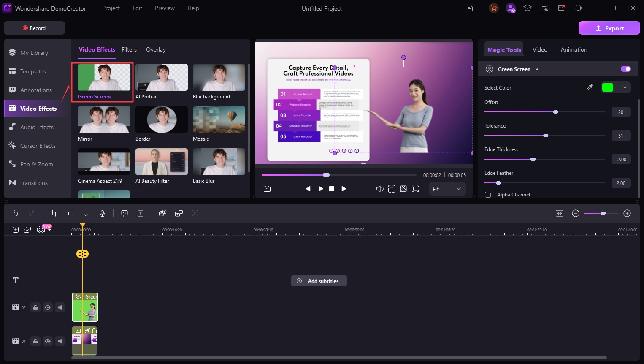
Task: Click the headset support icon
Action: click(578, 8)
